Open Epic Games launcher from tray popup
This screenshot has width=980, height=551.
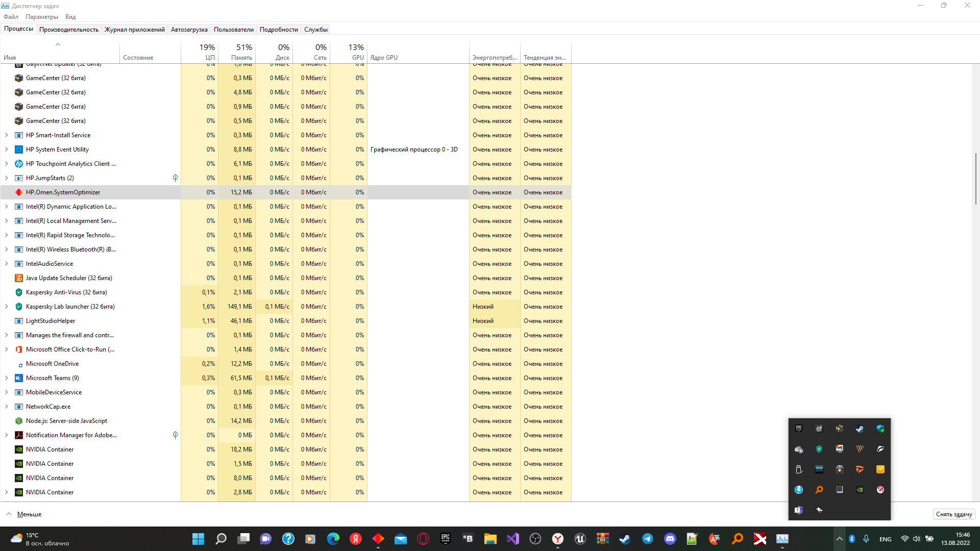(799, 429)
